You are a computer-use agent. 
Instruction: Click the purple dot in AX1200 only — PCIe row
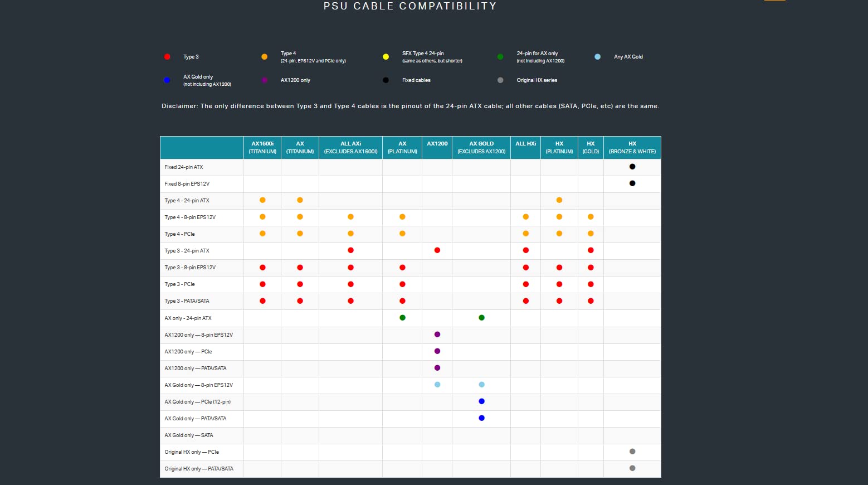click(437, 351)
